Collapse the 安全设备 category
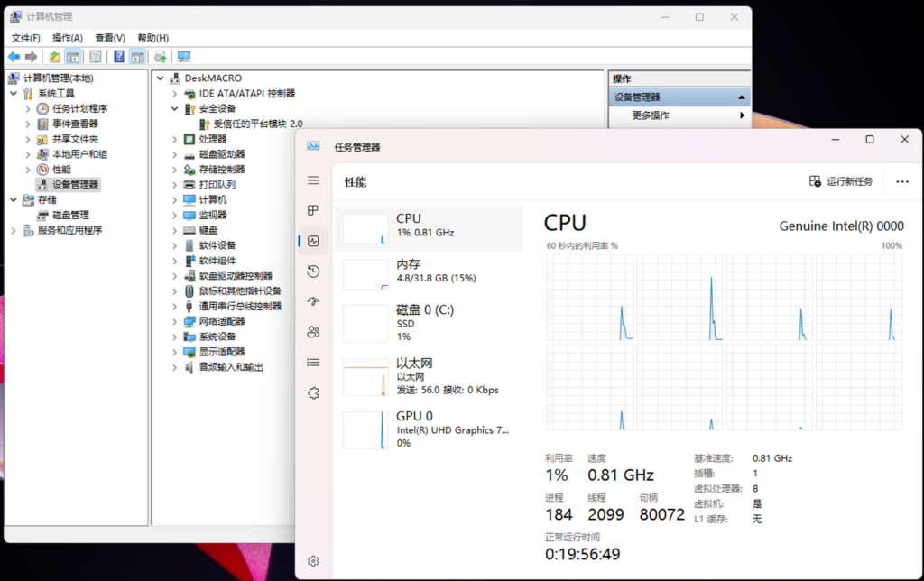The width and height of the screenshot is (924, 581). (x=174, y=108)
